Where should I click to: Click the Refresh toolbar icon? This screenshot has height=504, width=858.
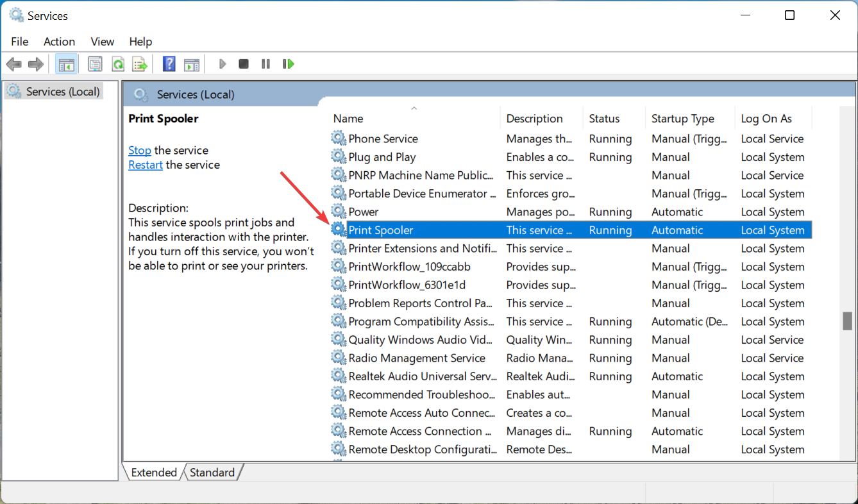(x=118, y=64)
